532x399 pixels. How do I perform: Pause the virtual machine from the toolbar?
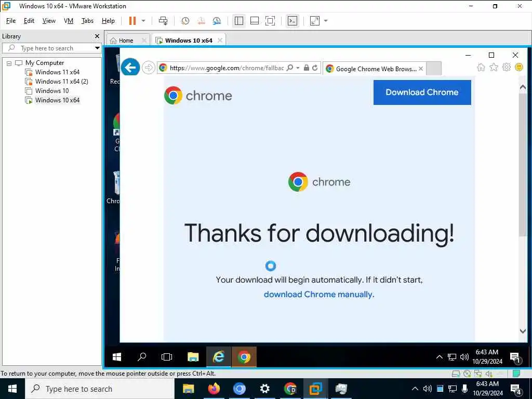[x=132, y=21]
